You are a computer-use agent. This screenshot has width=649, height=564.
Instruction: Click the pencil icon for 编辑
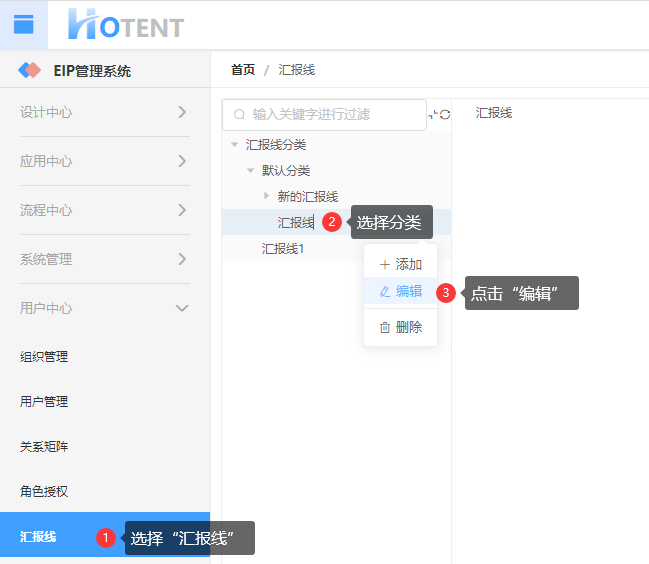(x=385, y=292)
